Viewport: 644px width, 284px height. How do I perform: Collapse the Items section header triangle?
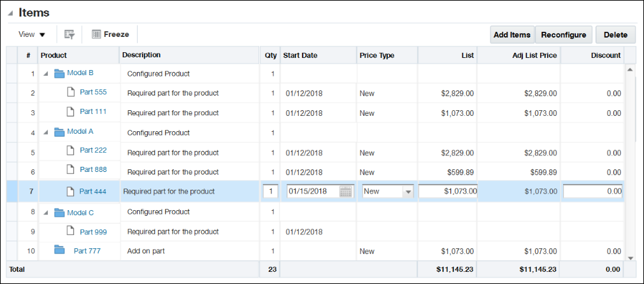pos(11,13)
